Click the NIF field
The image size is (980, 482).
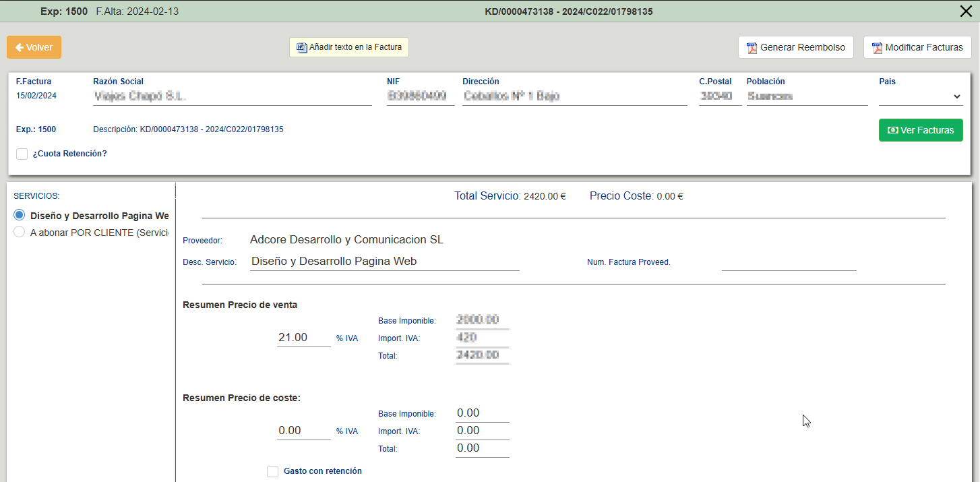coord(420,96)
